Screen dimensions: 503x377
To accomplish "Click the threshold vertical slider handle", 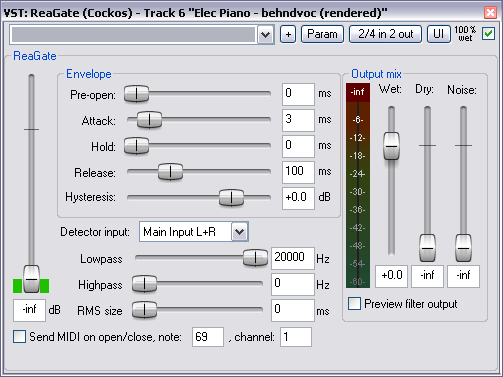I will pyautogui.click(x=31, y=279).
